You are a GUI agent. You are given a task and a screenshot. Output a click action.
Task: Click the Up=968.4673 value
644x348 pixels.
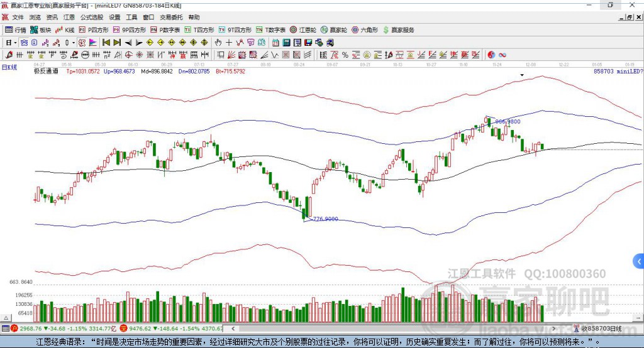[119, 71]
